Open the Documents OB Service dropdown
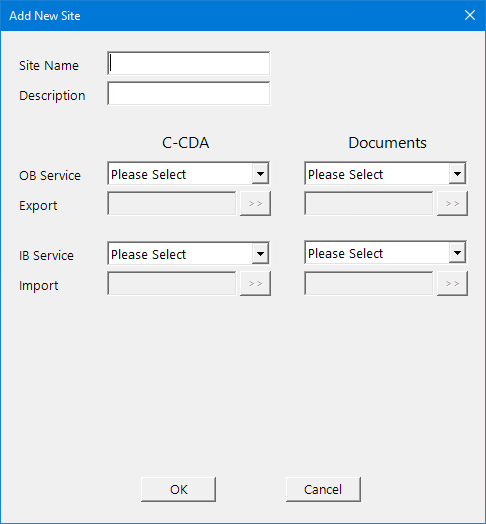This screenshot has width=486, height=524. [385, 173]
